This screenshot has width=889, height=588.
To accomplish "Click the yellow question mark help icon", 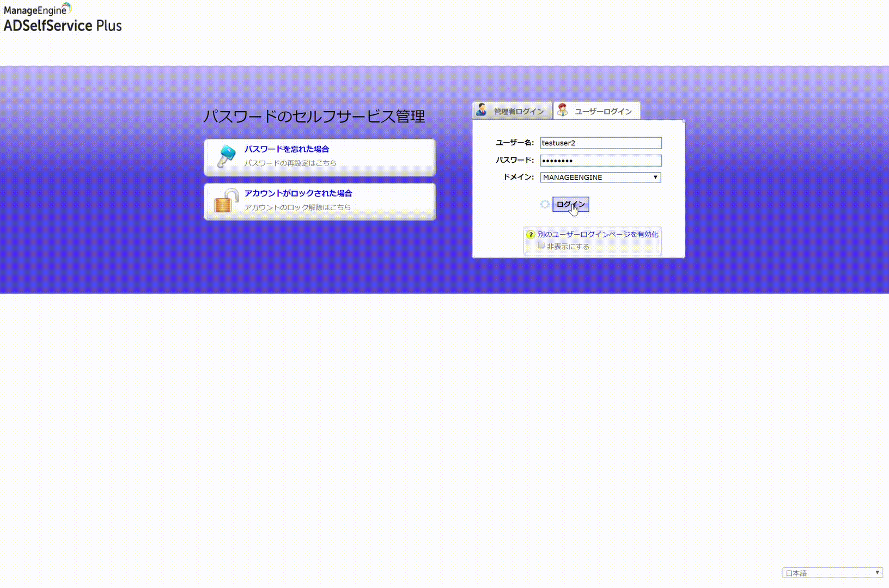I will [531, 235].
